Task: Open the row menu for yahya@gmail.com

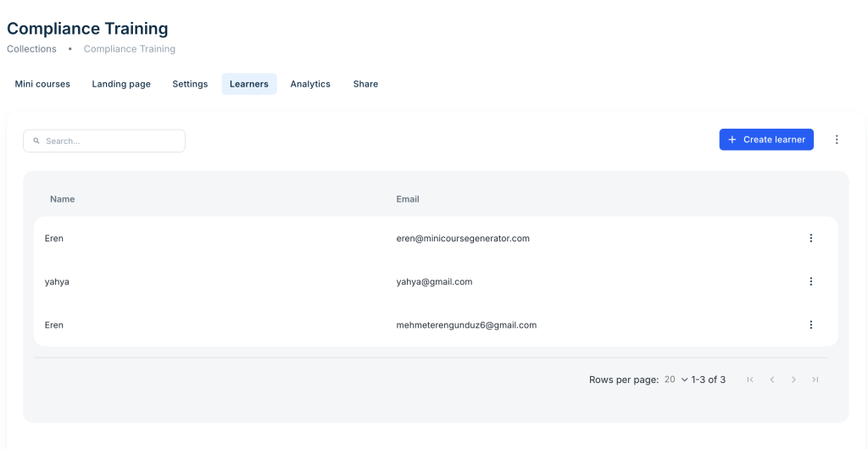Action: click(810, 281)
